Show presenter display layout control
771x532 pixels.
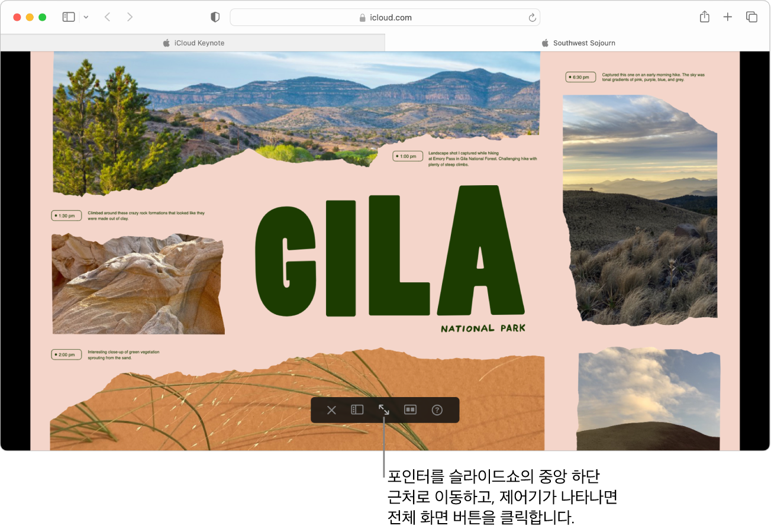click(410, 410)
